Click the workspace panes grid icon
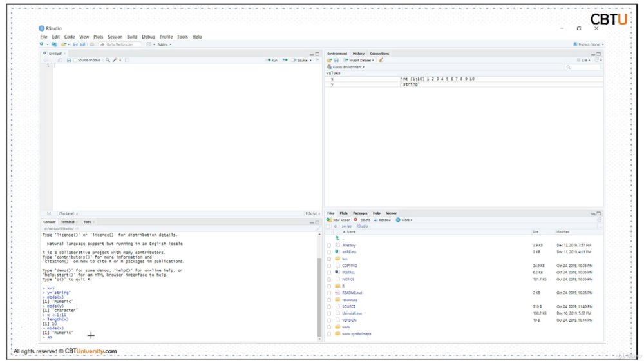The width and height of the screenshot is (644, 363). [149, 44]
